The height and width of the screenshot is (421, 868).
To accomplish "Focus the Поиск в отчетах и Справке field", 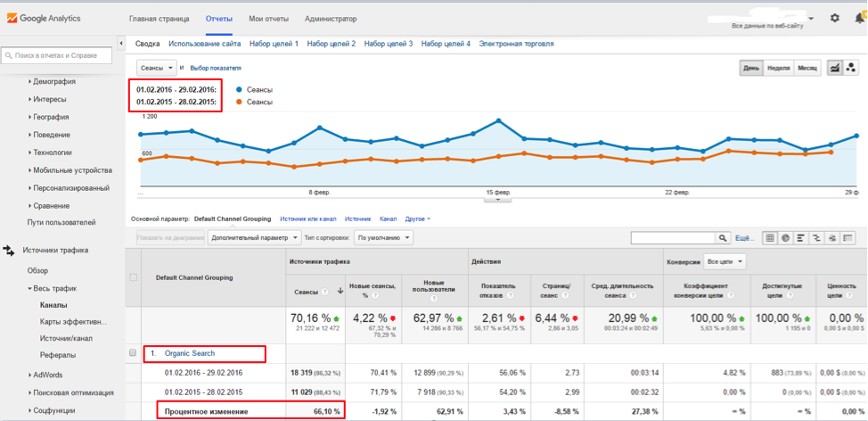I will [x=56, y=55].
